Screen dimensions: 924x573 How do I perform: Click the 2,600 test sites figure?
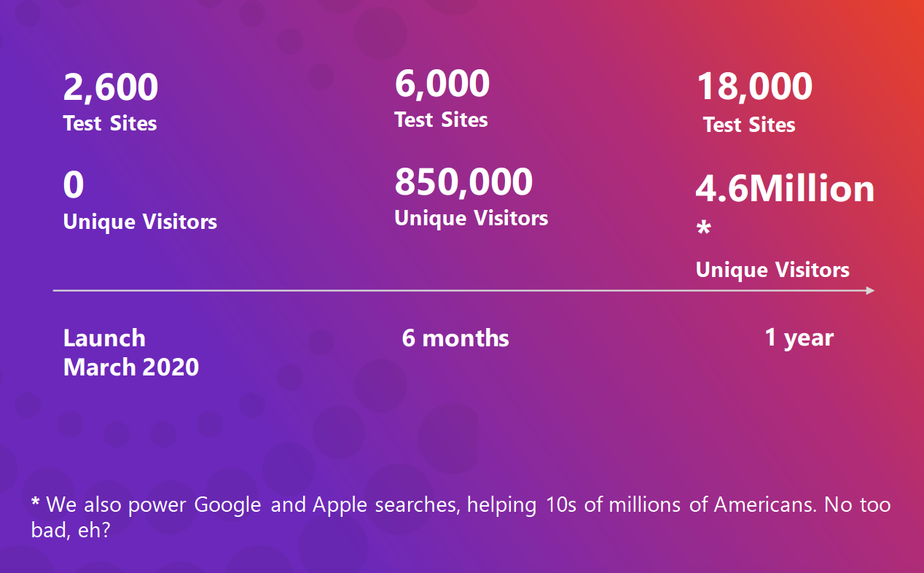pyautogui.click(x=111, y=87)
